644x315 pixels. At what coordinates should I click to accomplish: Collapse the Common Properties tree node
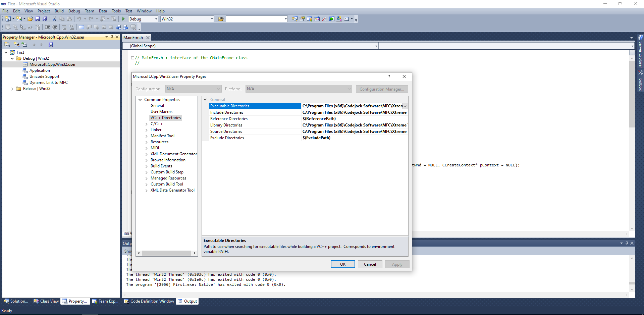coord(140,100)
